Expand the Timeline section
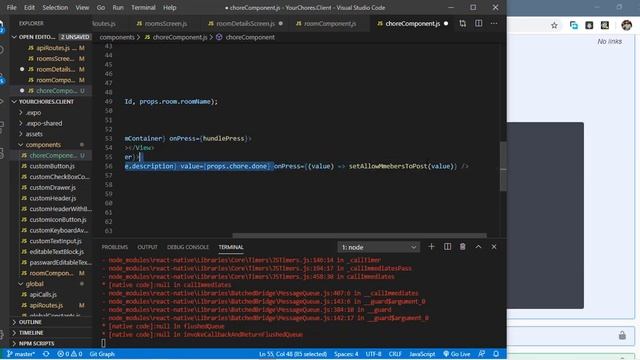640x360 pixels. pyautogui.click(x=51, y=333)
